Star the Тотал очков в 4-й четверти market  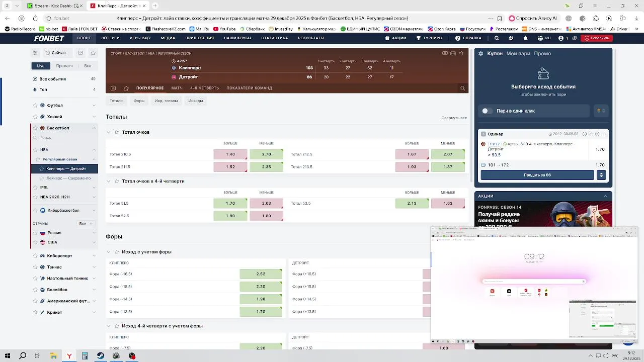coord(117,181)
